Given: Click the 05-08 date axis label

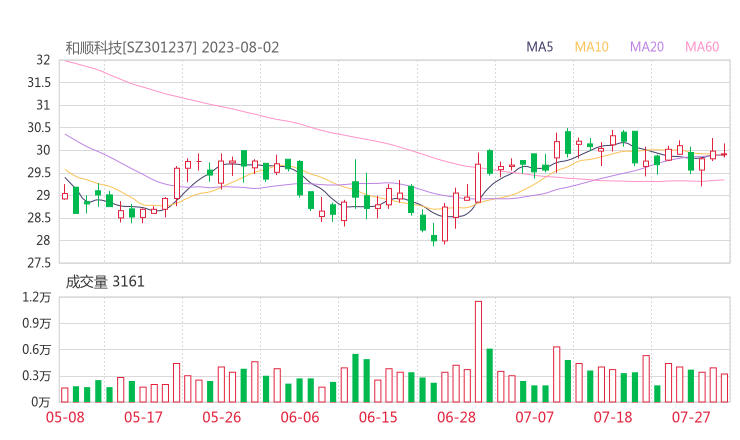Looking at the screenshot, I should [65, 417].
